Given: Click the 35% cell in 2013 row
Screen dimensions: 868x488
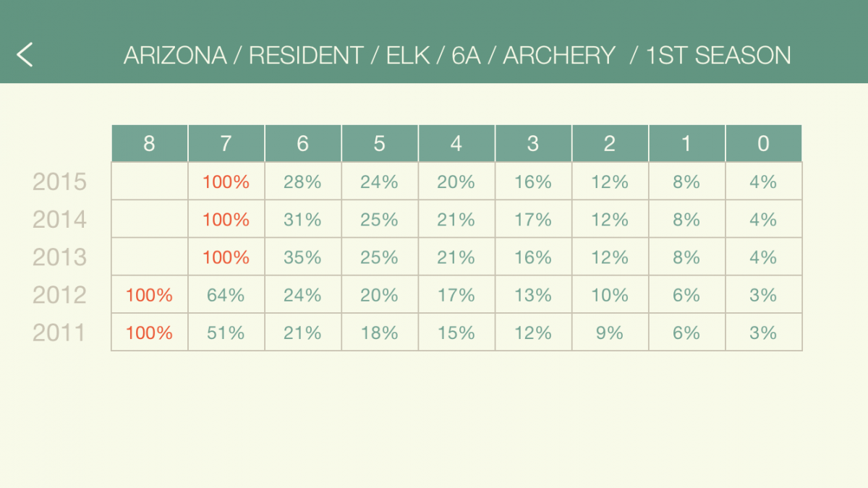Looking at the screenshot, I should (x=303, y=257).
